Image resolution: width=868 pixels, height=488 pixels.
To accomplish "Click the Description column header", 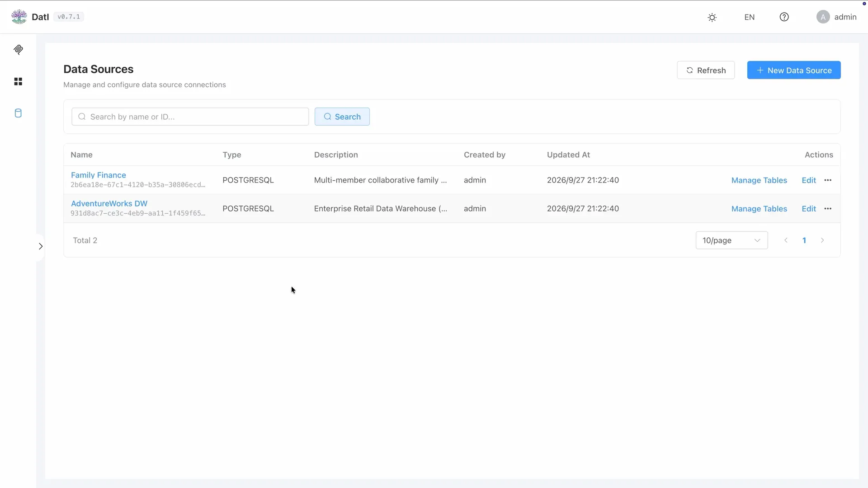I will [x=336, y=155].
